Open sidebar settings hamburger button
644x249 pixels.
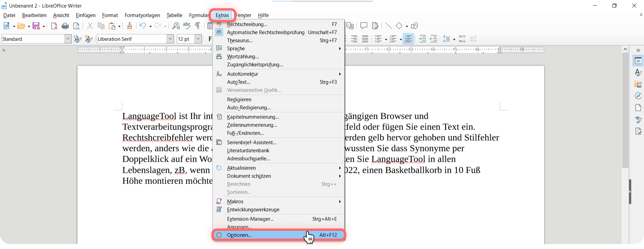pyautogui.click(x=638, y=50)
